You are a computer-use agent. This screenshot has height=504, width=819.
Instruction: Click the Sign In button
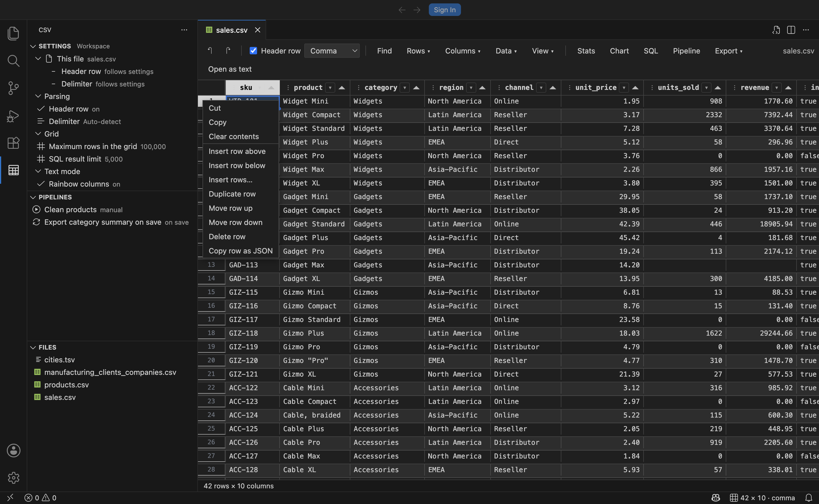pos(444,10)
